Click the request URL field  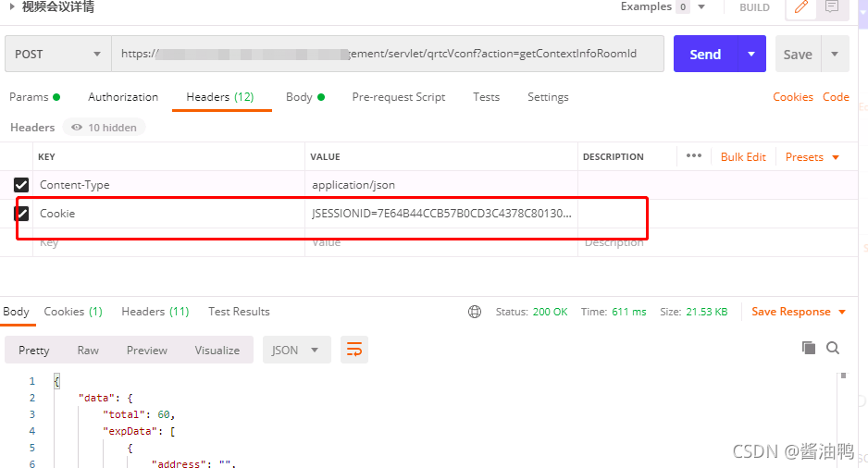tap(388, 54)
